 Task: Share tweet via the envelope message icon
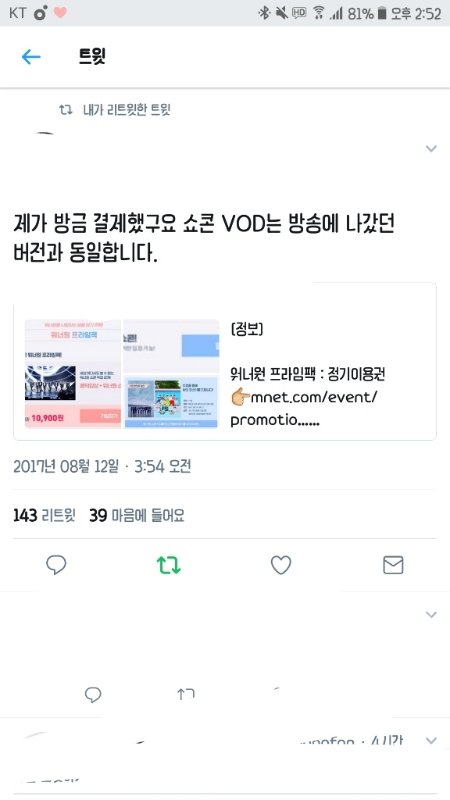tap(393, 565)
